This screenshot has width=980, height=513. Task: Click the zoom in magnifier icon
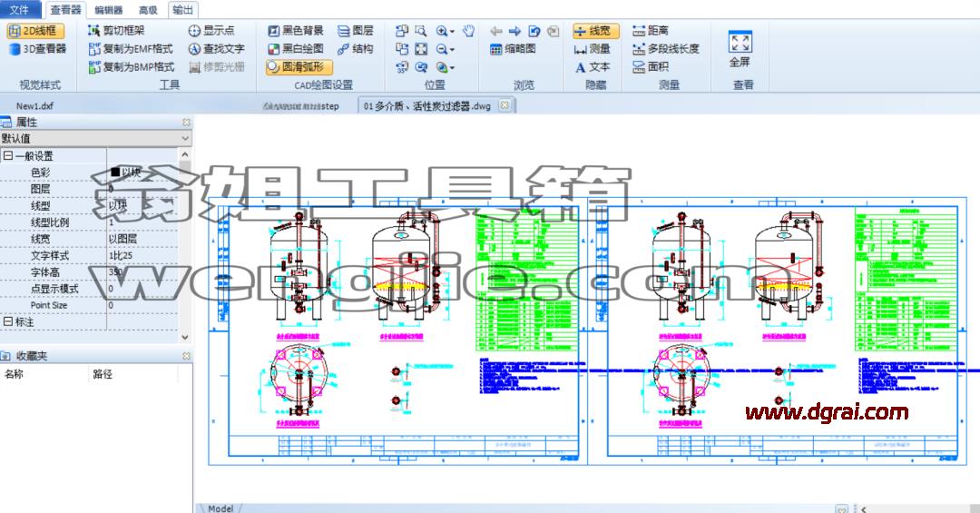point(441,31)
